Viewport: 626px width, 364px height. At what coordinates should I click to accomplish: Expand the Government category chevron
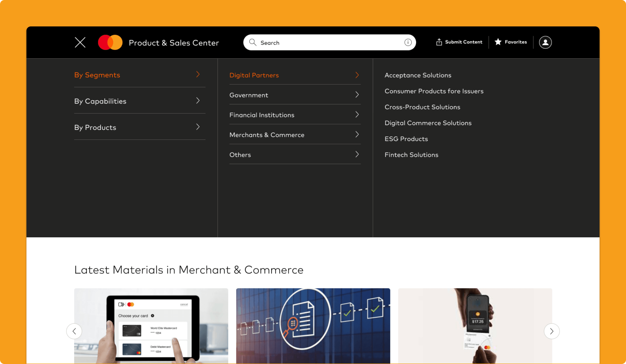357,95
